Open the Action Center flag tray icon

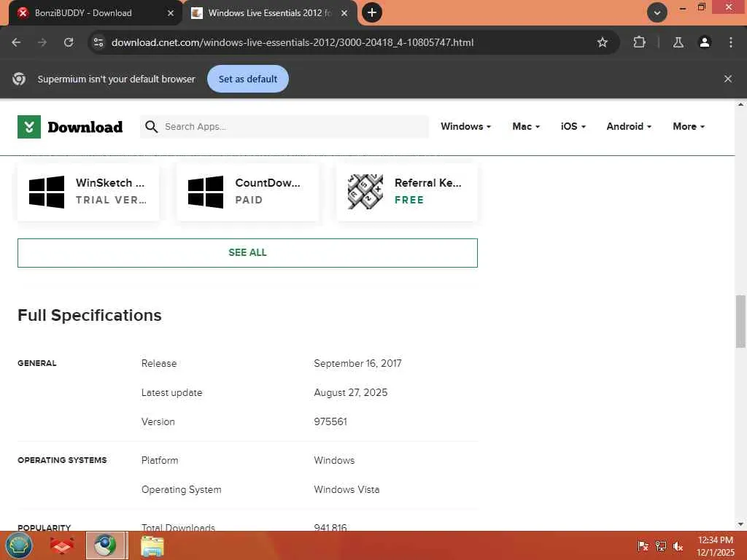(x=643, y=545)
